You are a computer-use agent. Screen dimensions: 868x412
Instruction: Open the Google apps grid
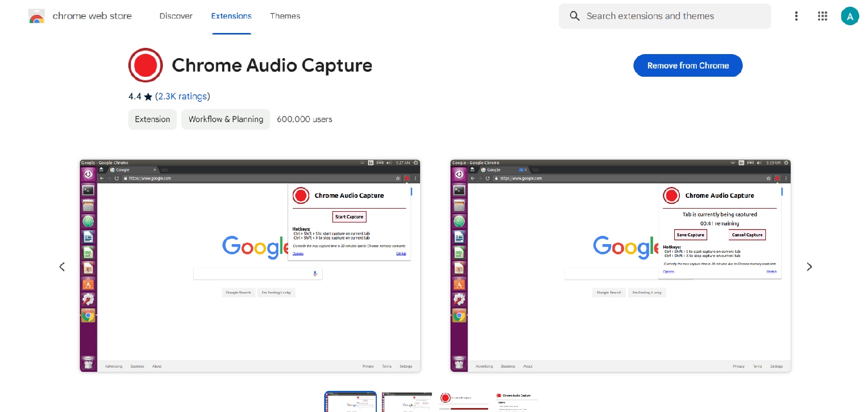[823, 16]
